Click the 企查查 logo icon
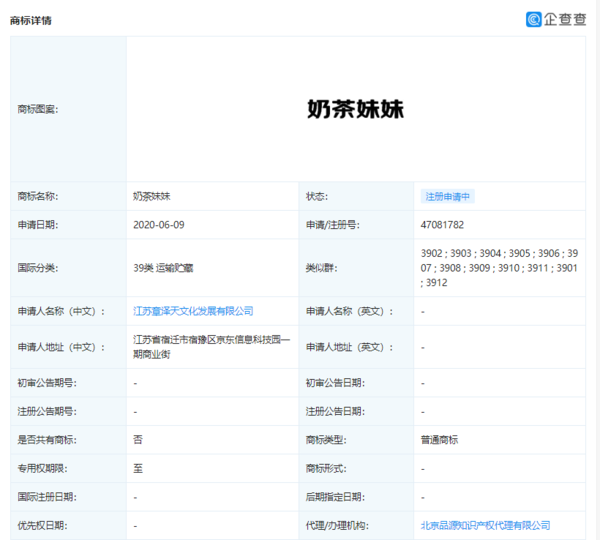This screenshot has width=600, height=540. coord(535,19)
